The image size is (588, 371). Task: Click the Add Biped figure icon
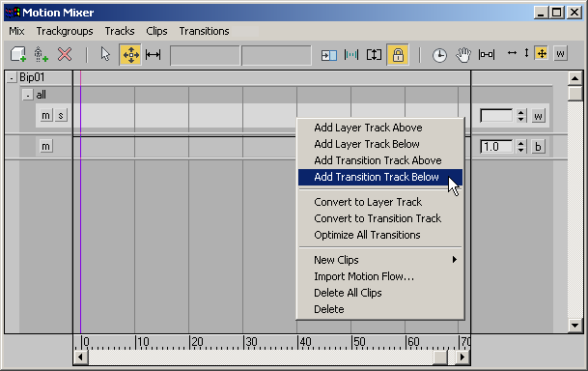pyautogui.click(x=41, y=54)
